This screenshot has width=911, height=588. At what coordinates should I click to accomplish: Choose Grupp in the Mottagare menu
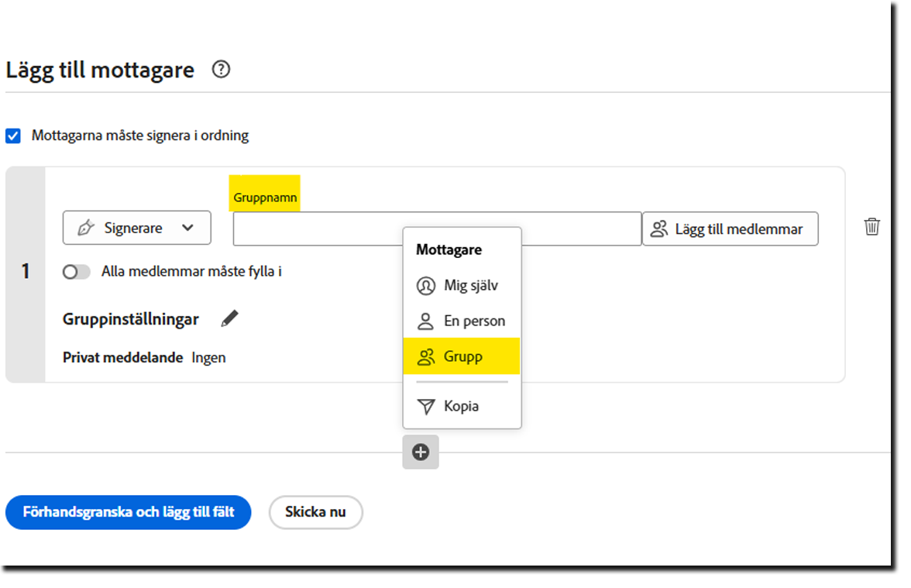[462, 357]
